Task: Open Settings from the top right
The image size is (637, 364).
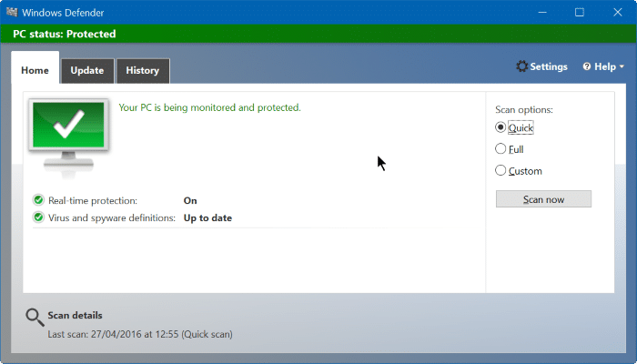Action: (x=541, y=66)
